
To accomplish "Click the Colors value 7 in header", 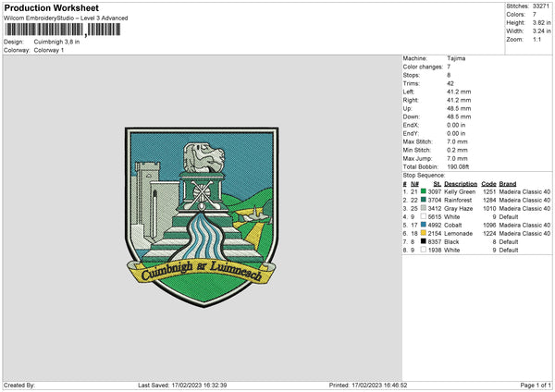I will tap(535, 15).
